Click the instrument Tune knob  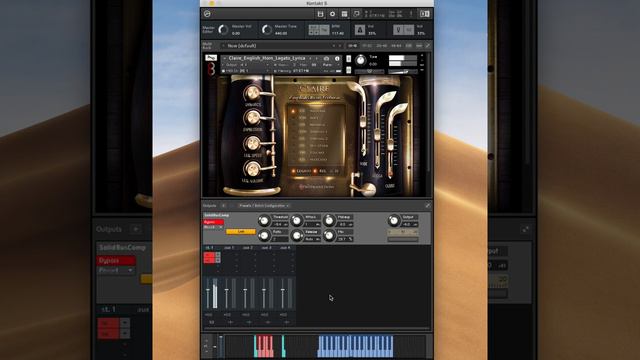360,60
